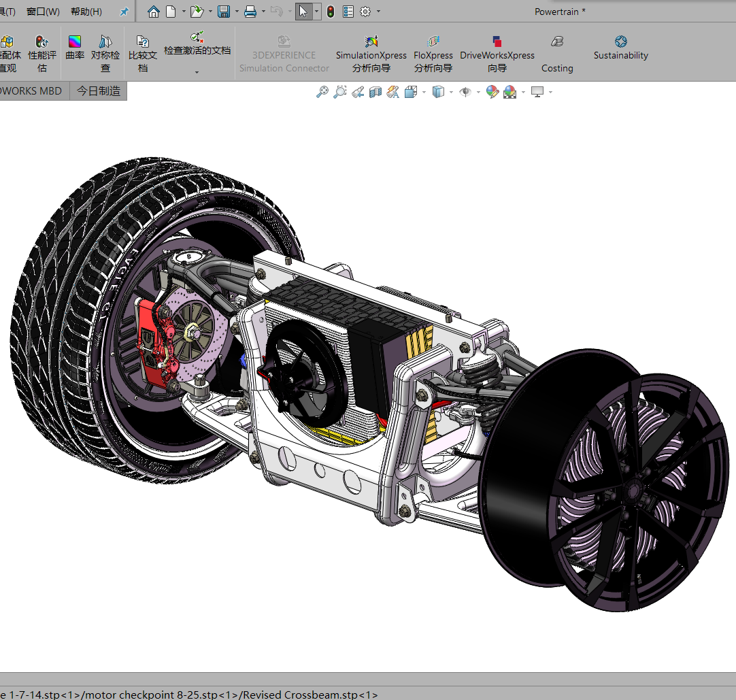Open the 帮助(H) menu
Screen dimensions: 736x700
click(86, 12)
